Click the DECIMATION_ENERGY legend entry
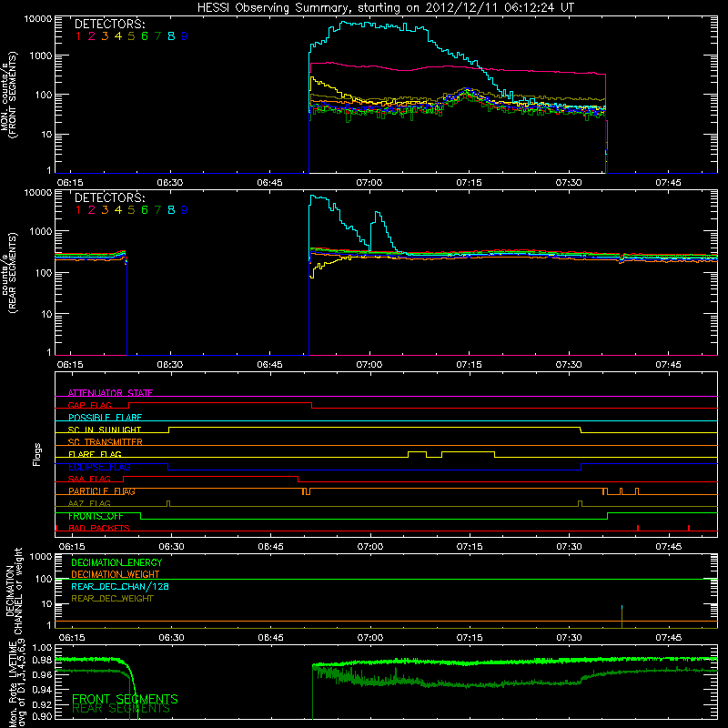The width and height of the screenshot is (728, 728). click(116, 562)
